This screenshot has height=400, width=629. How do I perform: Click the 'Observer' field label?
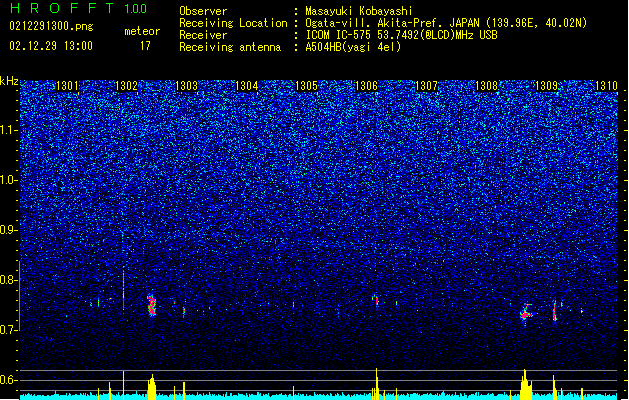203,11
